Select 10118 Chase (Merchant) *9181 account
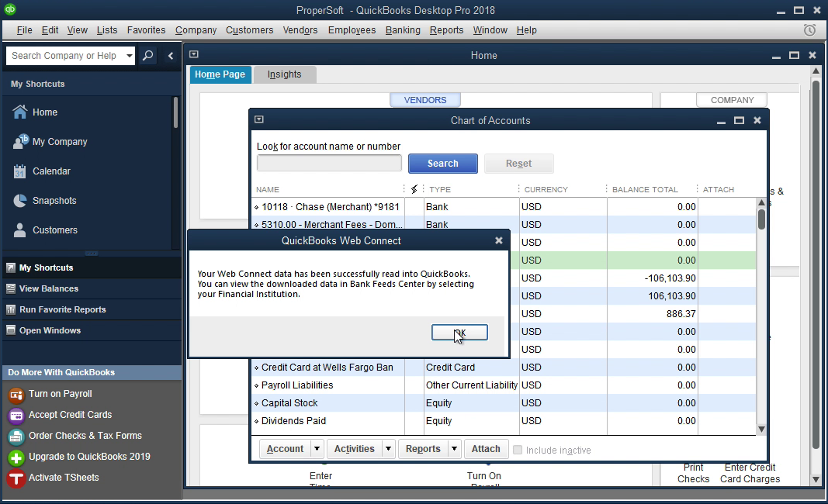Viewport: 828px width, 504px height. (504, 207)
